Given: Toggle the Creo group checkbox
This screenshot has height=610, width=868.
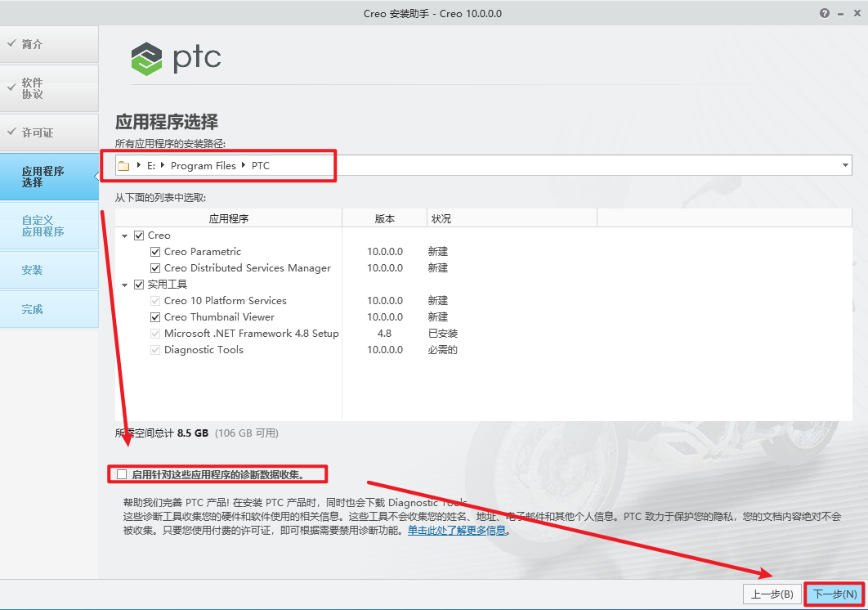Looking at the screenshot, I should click(x=139, y=235).
